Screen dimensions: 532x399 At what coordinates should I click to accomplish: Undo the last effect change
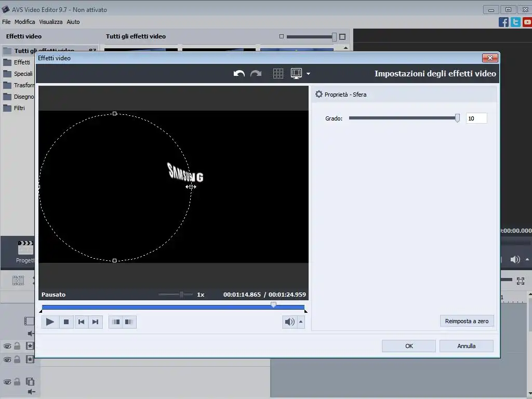pos(239,74)
